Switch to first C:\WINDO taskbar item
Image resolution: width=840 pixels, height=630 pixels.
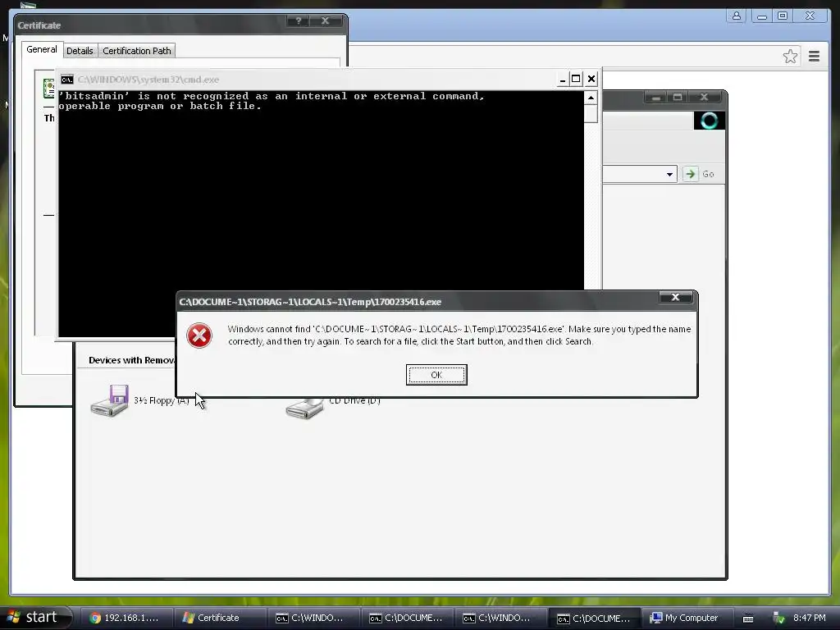[315, 618]
